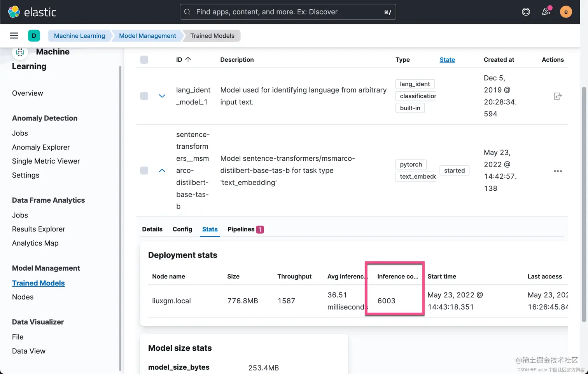Click the Inference count column header
Viewport: 588px width, 374px height.
pos(398,277)
